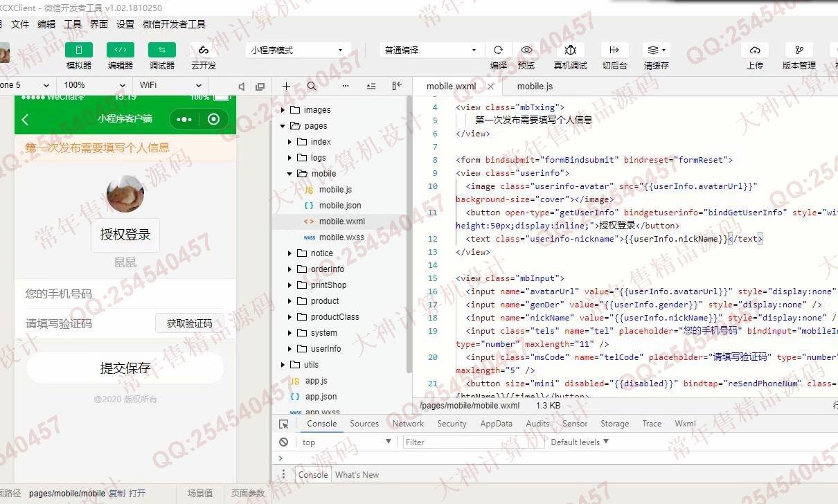The height and width of the screenshot is (504, 838).
Task: Open the 文件 menu
Action: (x=20, y=24)
